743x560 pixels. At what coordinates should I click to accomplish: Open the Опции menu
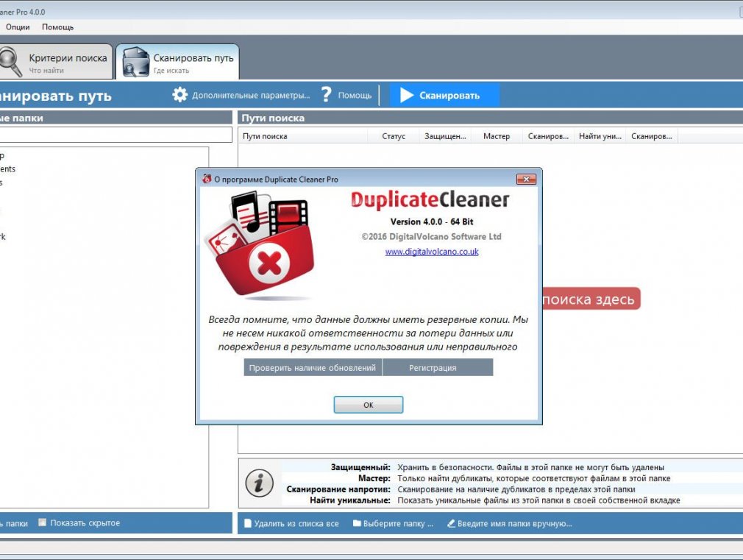[x=18, y=27]
